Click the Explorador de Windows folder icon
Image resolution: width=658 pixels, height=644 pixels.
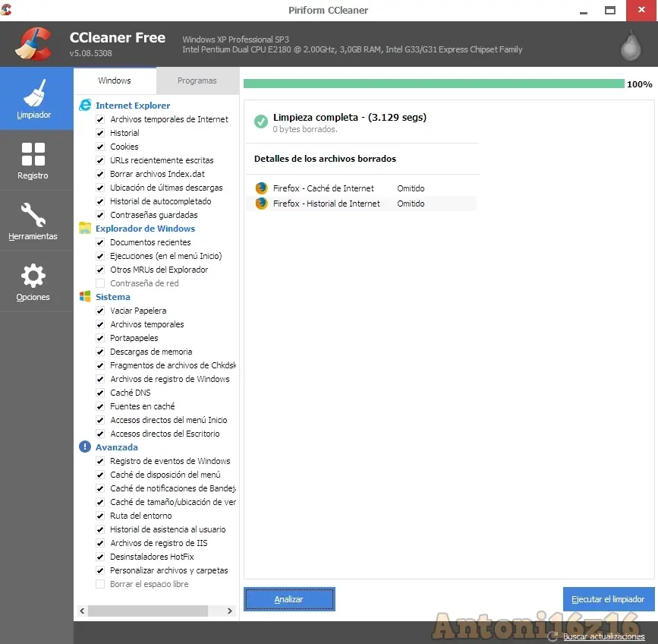tap(85, 228)
